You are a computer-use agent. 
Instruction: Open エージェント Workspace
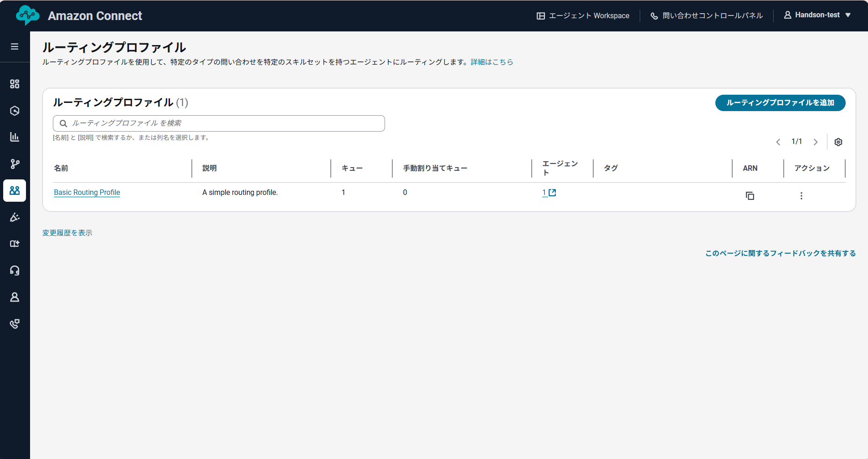(582, 15)
